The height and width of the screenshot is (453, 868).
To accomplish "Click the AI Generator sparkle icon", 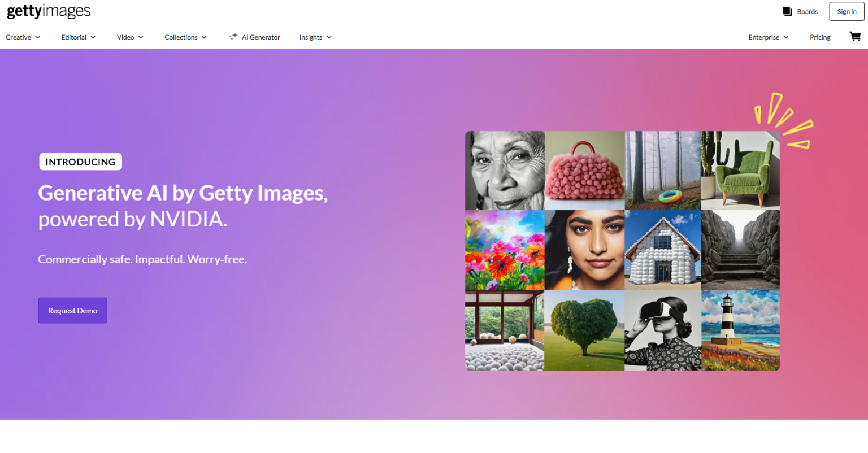I will (x=233, y=37).
